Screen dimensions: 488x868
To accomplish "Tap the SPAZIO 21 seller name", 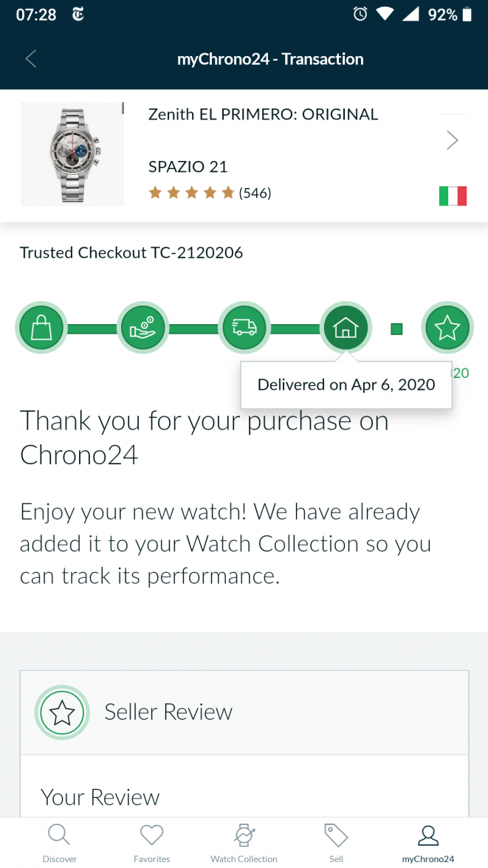I will pos(188,166).
